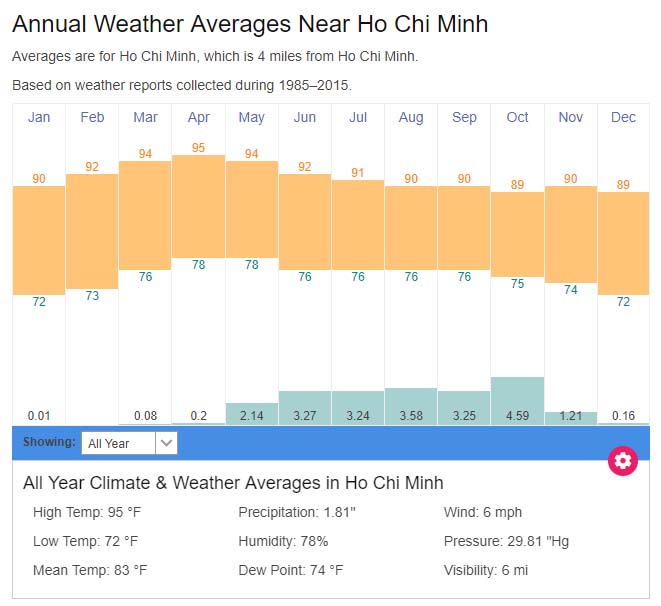Open the Showing period dropdown
Viewport: 661px width, 606px height.
coord(119,443)
